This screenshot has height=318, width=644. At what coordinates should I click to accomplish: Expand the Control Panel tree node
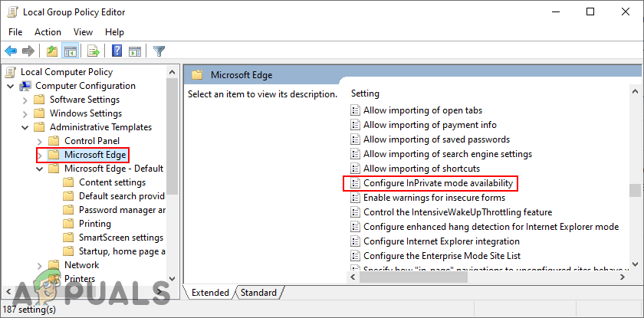coord(40,141)
